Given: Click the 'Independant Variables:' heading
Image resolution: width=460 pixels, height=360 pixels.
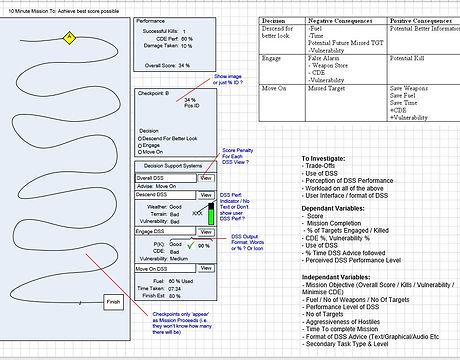Looking at the screenshot, I should (x=336, y=277).
